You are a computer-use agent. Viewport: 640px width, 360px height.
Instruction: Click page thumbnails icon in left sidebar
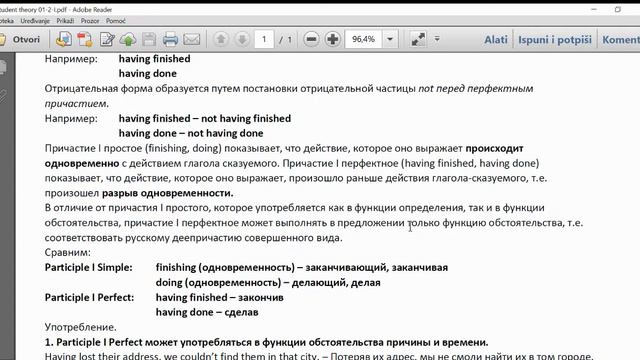[3, 67]
